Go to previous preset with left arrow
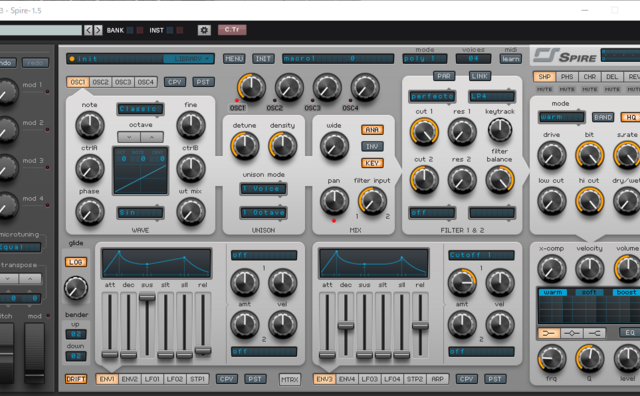Viewport: 640px width, 396px height. (88, 30)
